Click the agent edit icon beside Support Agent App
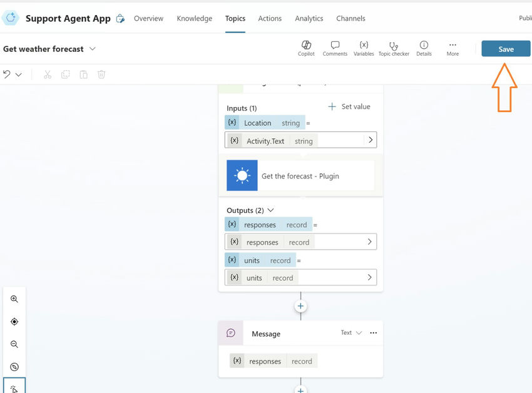 [x=120, y=19]
